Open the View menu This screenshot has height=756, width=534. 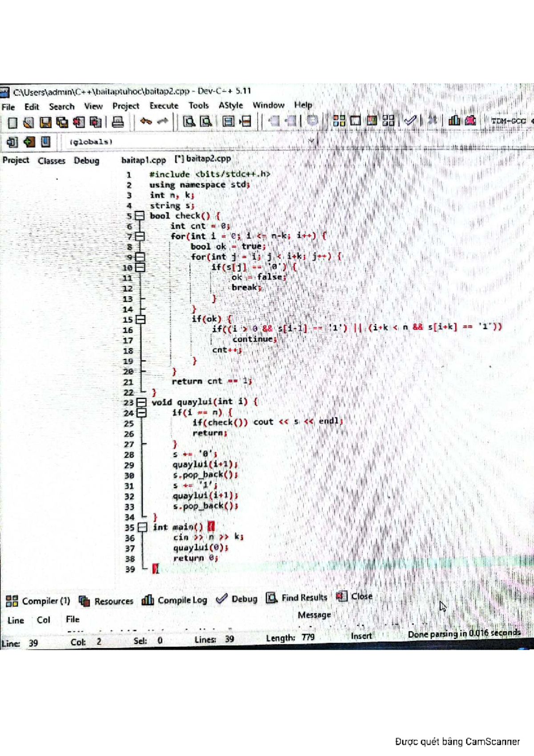click(x=93, y=106)
